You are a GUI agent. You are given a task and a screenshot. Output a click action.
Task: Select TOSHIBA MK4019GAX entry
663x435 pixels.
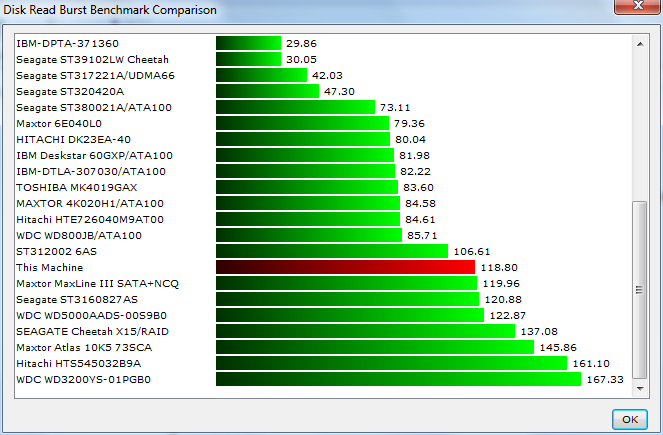pyautogui.click(x=77, y=188)
